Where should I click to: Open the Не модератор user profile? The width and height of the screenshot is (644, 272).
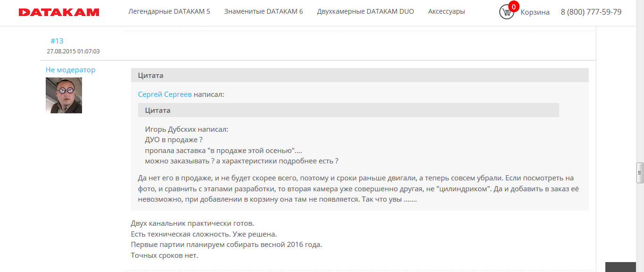[x=70, y=70]
